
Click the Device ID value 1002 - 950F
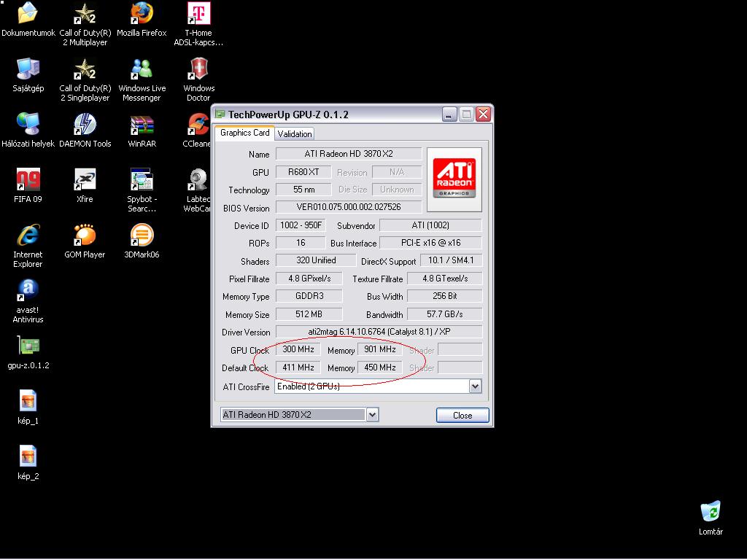(301, 225)
